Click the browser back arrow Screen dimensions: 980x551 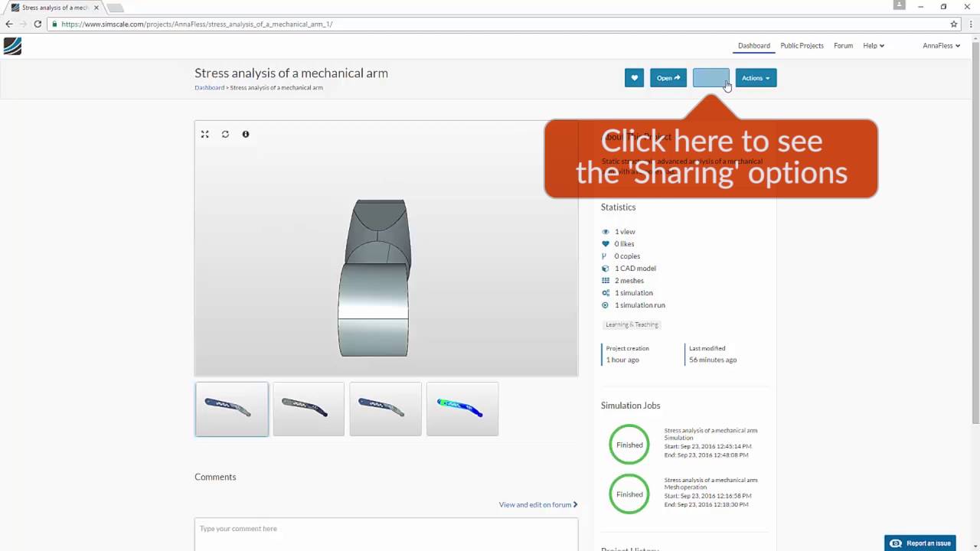click(x=9, y=24)
